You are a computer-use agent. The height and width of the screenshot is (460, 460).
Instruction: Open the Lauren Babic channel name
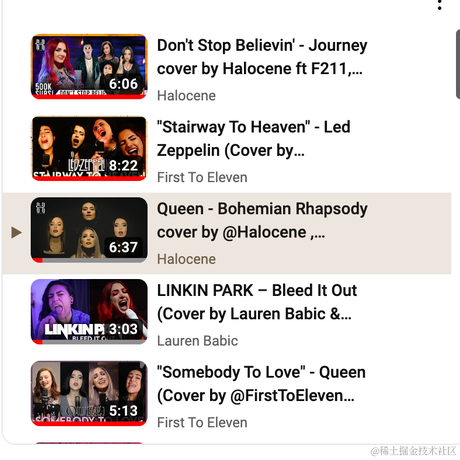197,341
